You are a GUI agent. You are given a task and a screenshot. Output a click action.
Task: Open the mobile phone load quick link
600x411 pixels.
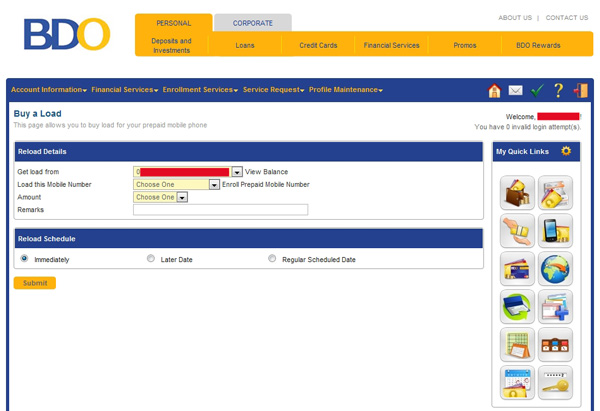[555, 230]
